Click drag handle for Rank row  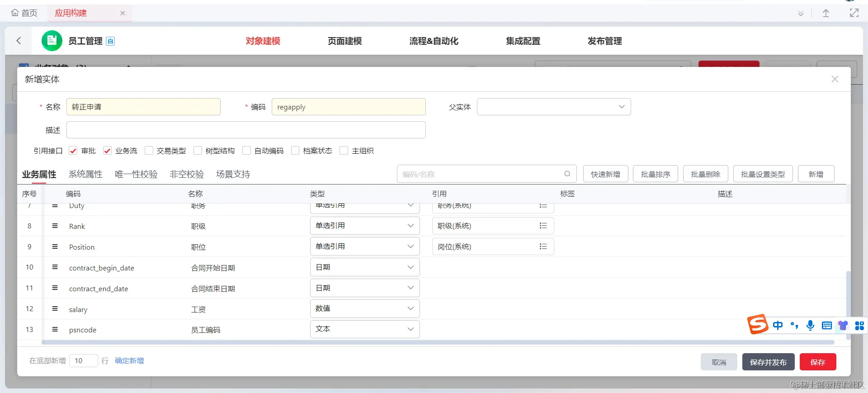[55, 226]
